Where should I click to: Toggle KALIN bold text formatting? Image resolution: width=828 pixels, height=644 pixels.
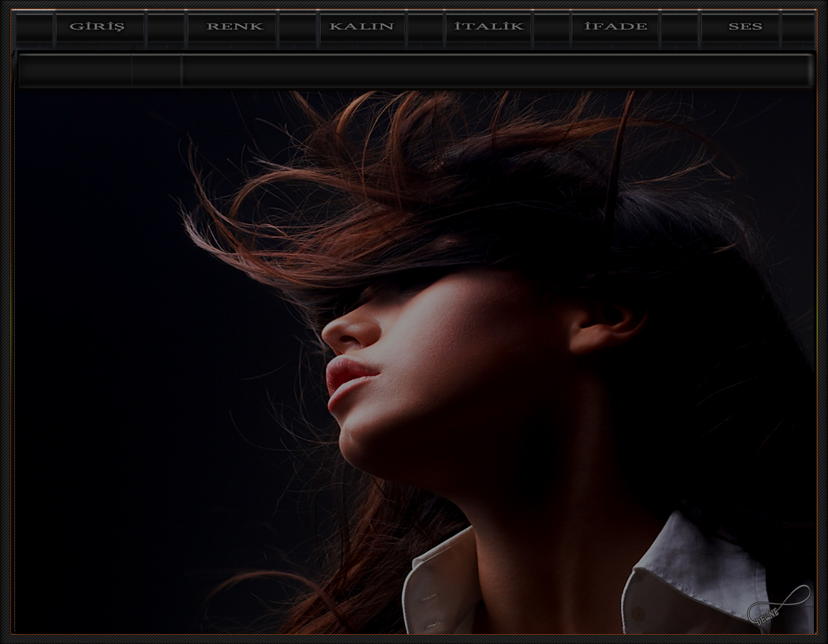pos(362,27)
